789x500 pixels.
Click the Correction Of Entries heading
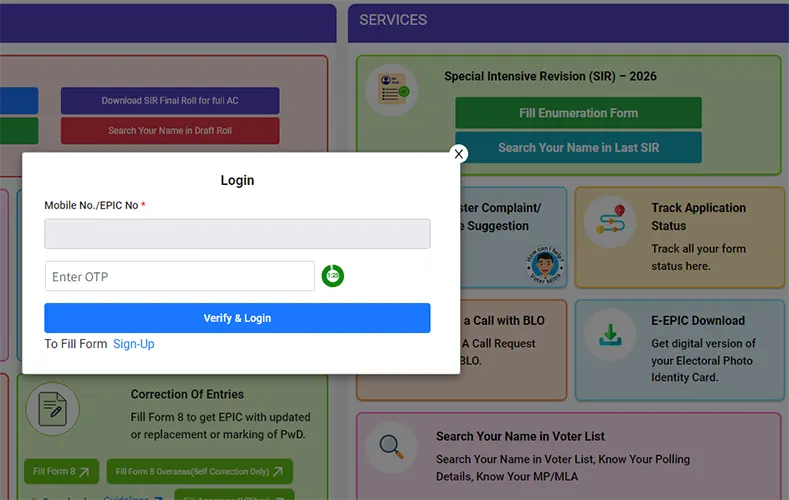coord(187,394)
